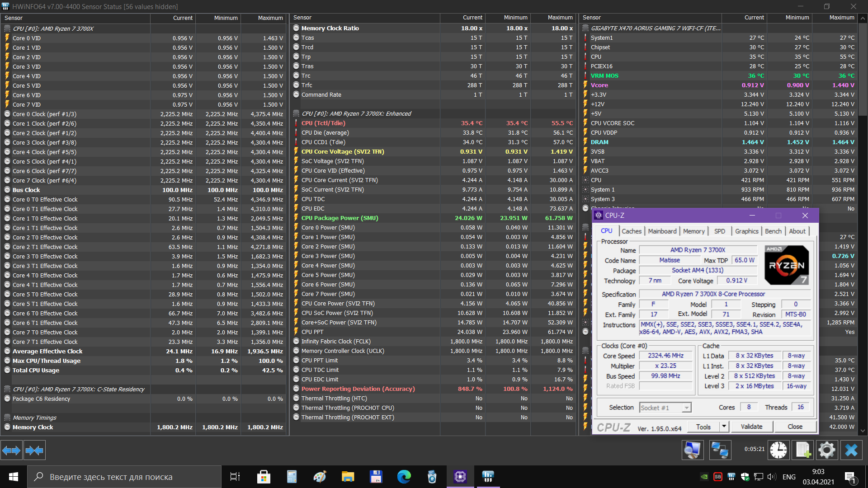Open the SPD tab in CPU-Z
Viewport: 868px width, 488px height.
(x=719, y=231)
